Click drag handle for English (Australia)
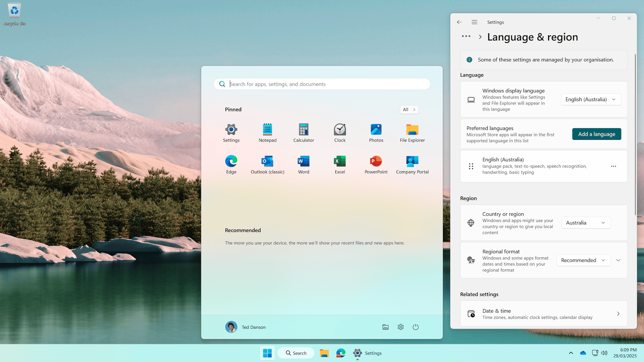 (471, 166)
